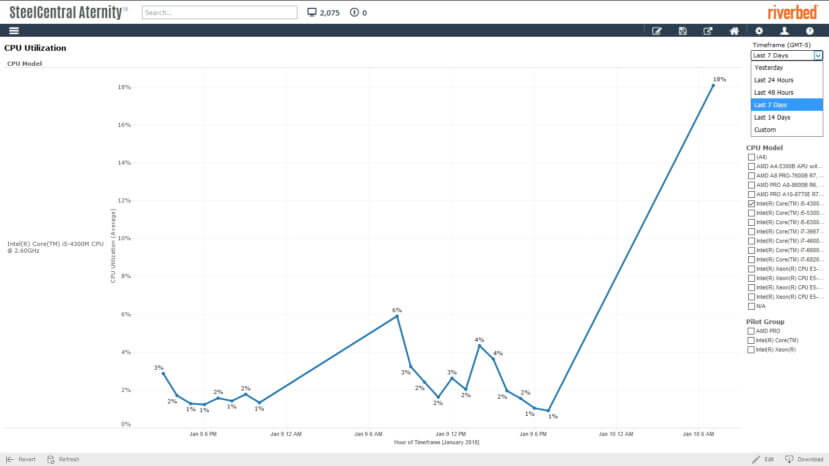Viewport: 829px width, 466px height.
Task: Click the 6% data point on chart
Action: (397, 316)
